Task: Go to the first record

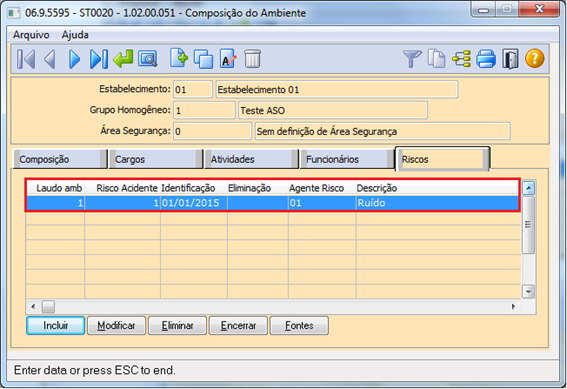Action: pyautogui.click(x=26, y=59)
